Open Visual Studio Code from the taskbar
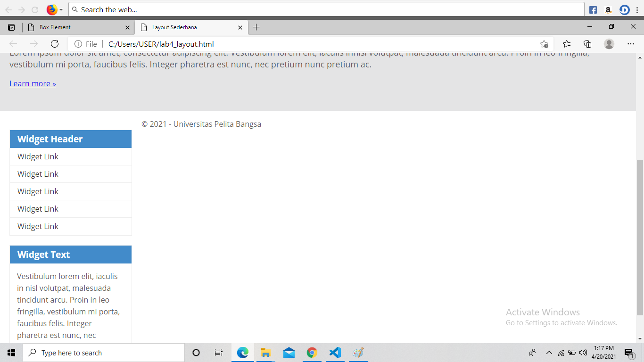The image size is (644, 362). [x=335, y=353]
